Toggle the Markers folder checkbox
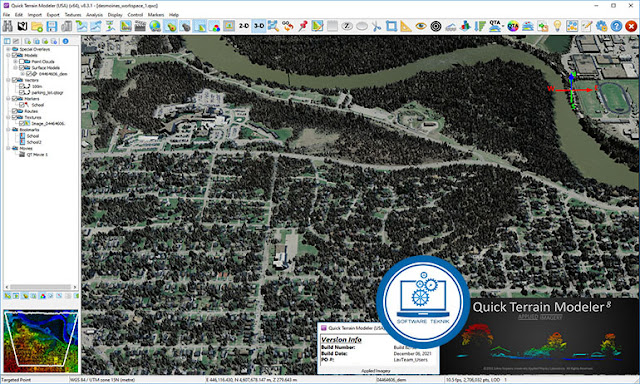Screen dimensions: 640x384 coord(15,98)
